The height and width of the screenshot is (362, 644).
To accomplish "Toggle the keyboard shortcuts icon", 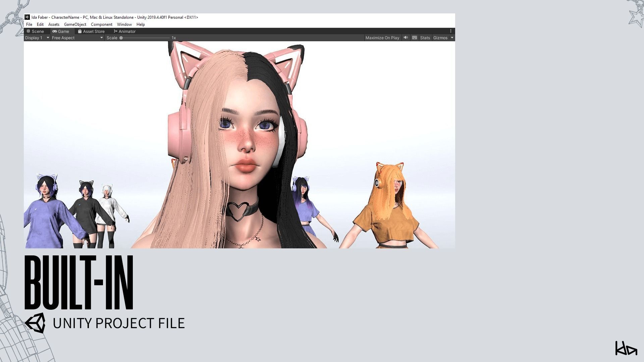I will click(415, 38).
